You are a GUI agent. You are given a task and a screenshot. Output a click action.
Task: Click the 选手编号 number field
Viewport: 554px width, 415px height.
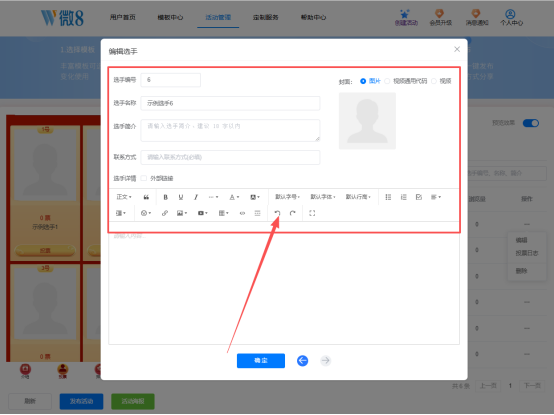171,80
